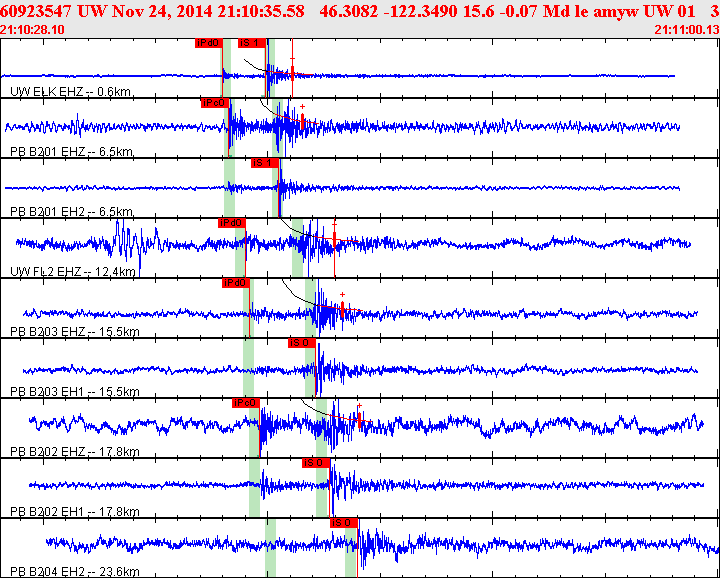Click the iS 0 pick flag on PB B202 EH1
Viewport: 720px width, 578px height.
tap(316, 463)
